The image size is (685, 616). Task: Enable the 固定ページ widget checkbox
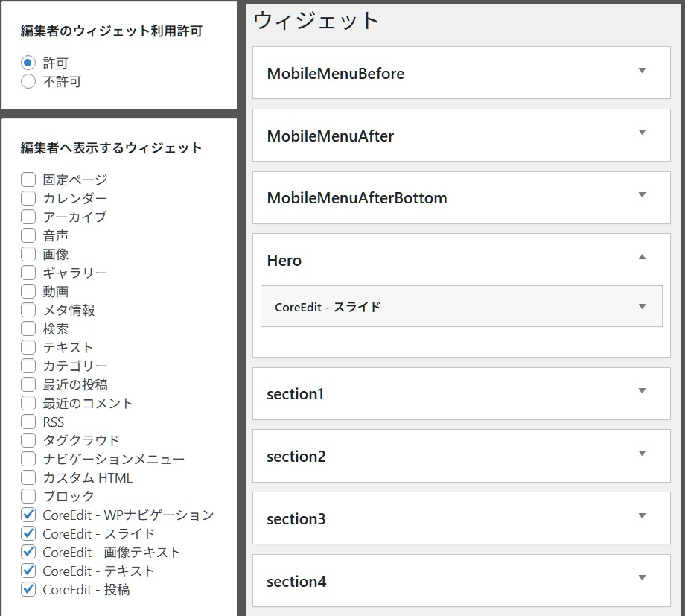28,180
